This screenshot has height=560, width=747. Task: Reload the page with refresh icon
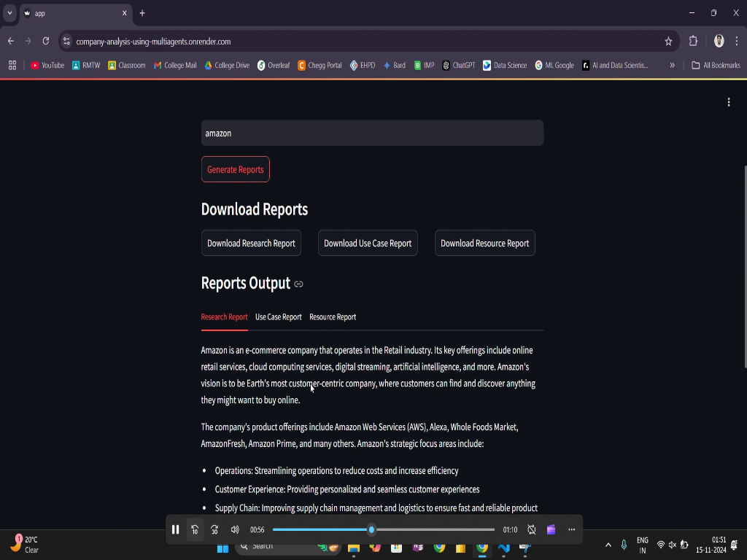46,42
